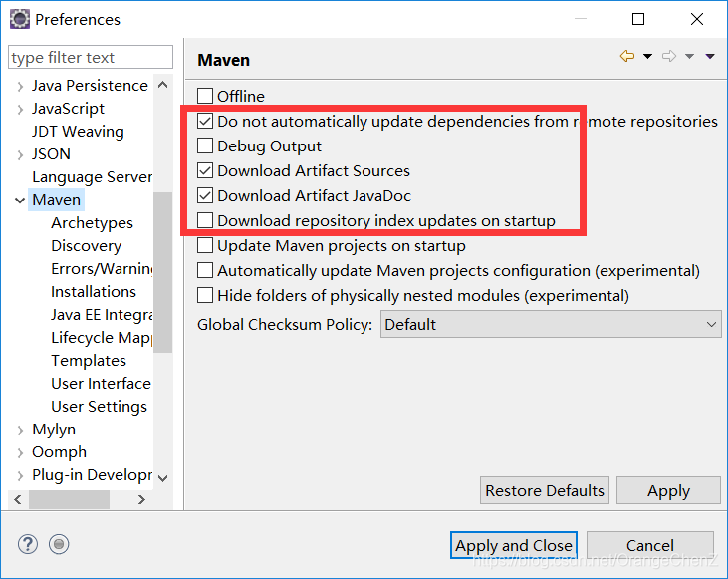The image size is (728, 579).
Task: Click the help question mark icon
Action: [x=28, y=544]
